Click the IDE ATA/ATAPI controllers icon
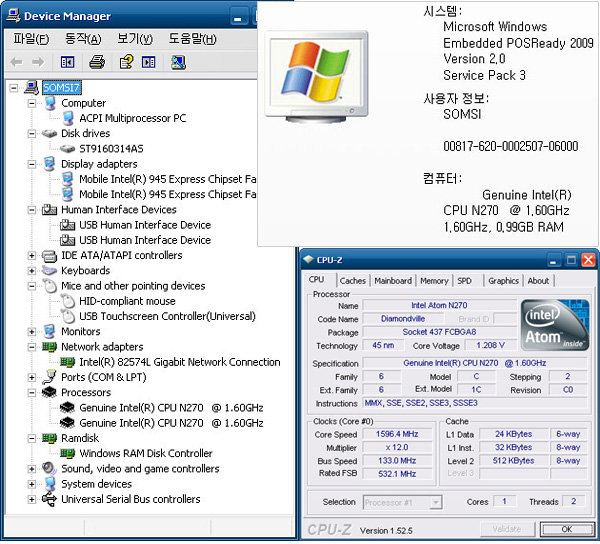 [49, 256]
